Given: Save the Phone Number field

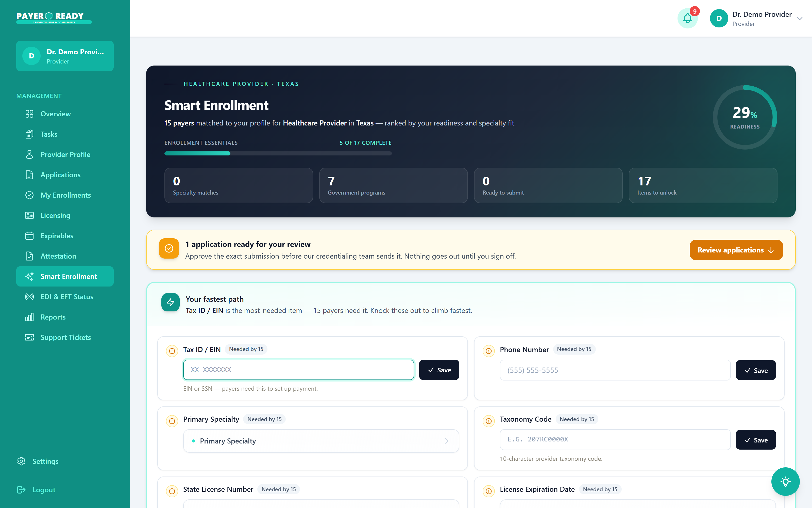Looking at the screenshot, I should 756,370.
